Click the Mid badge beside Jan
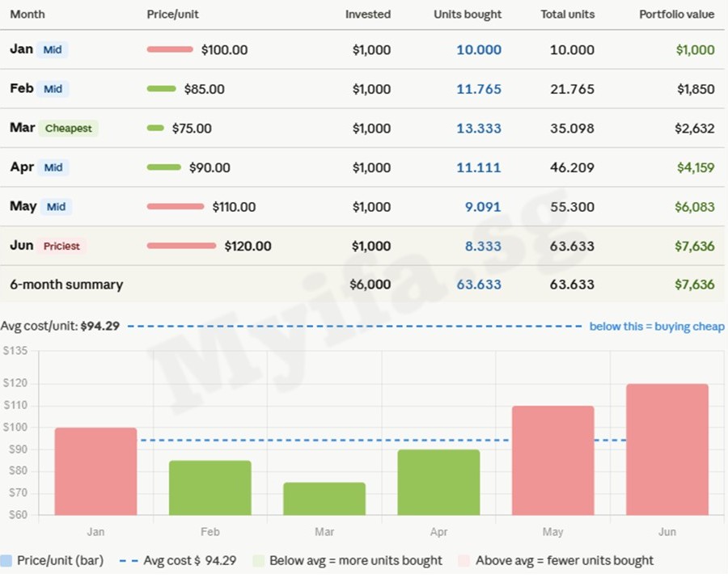The width and height of the screenshot is (728, 582). [x=53, y=50]
